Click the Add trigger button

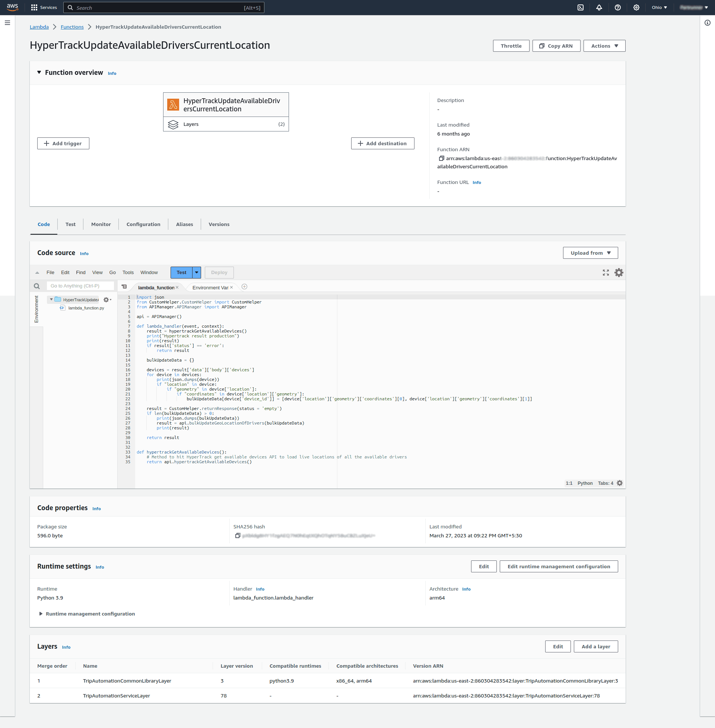tap(63, 143)
